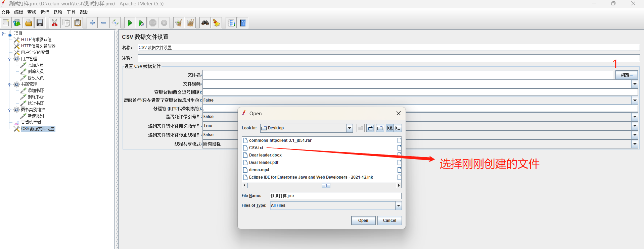Open the 文件编码 dropdown arrow

pyautogui.click(x=635, y=84)
